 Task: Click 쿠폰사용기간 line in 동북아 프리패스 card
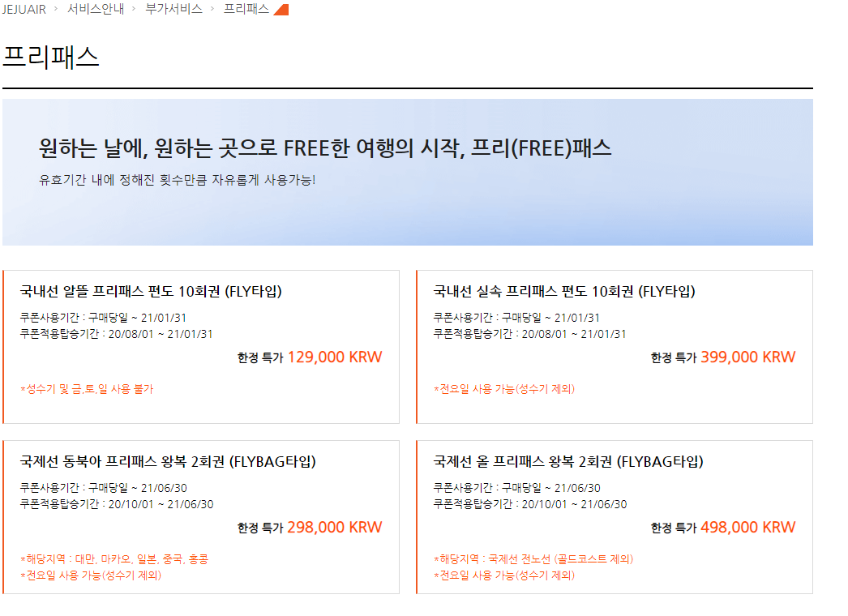pyautogui.click(x=103, y=488)
